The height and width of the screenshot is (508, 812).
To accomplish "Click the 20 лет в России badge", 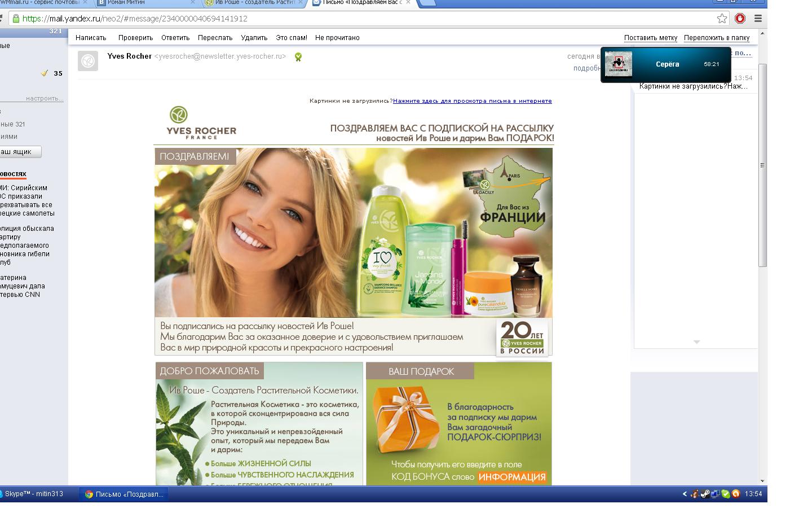I will coord(522,338).
